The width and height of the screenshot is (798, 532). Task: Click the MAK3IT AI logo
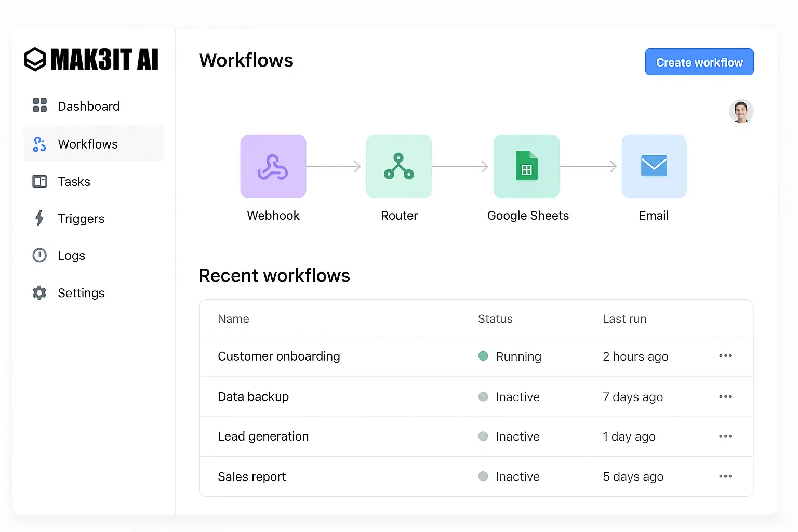(91, 60)
